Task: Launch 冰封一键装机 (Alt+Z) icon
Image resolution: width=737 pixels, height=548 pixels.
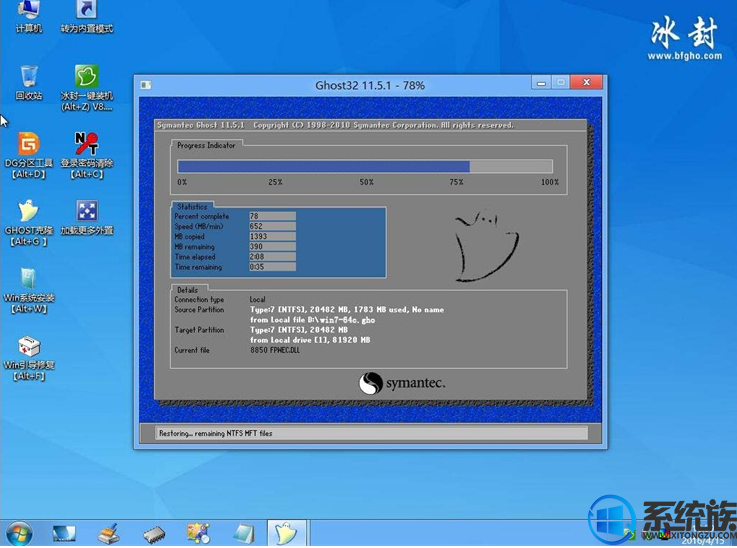Action: point(86,88)
